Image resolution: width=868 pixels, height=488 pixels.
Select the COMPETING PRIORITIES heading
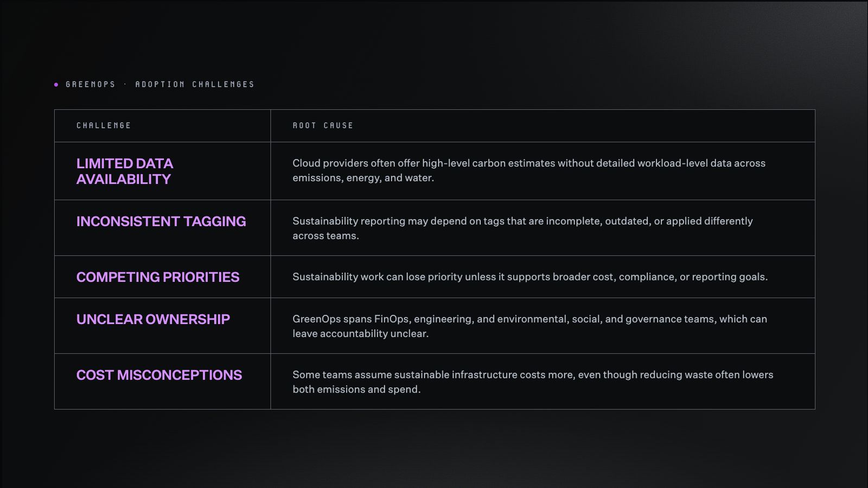(158, 277)
